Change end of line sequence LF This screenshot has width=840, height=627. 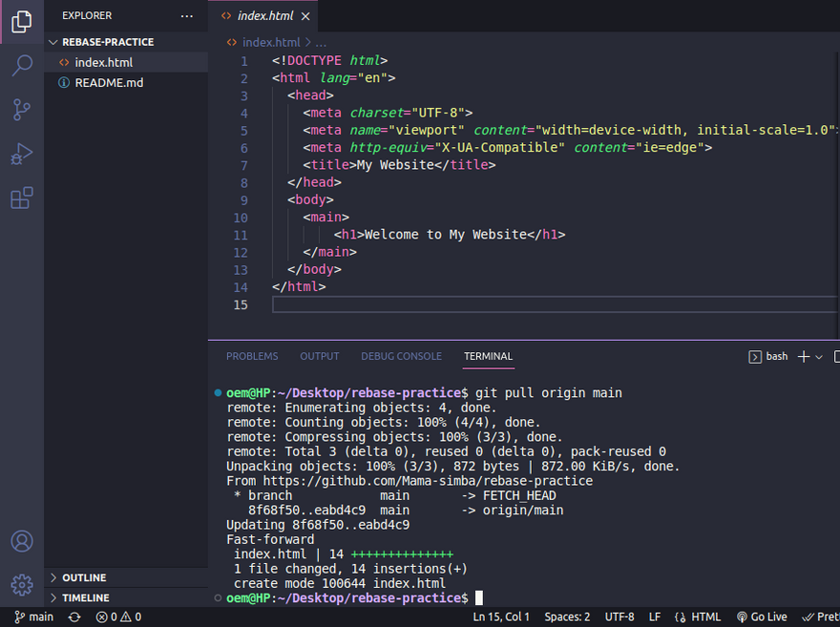point(655,617)
